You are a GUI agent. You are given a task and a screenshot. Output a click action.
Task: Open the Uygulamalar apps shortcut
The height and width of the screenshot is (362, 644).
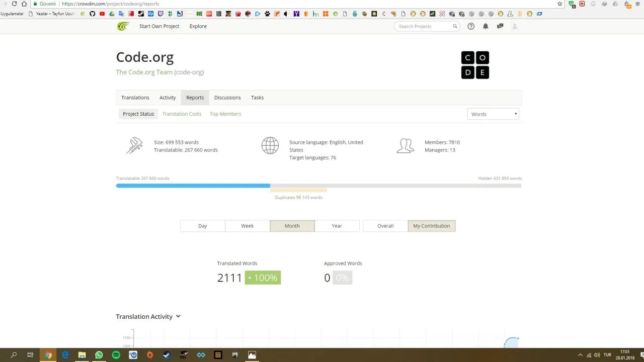(x=12, y=14)
